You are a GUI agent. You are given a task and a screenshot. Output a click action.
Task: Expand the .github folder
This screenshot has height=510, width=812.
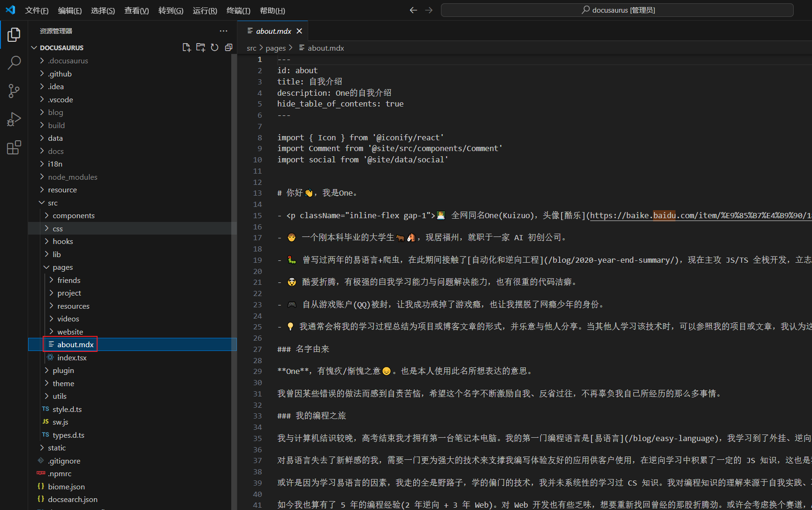[x=42, y=74]
